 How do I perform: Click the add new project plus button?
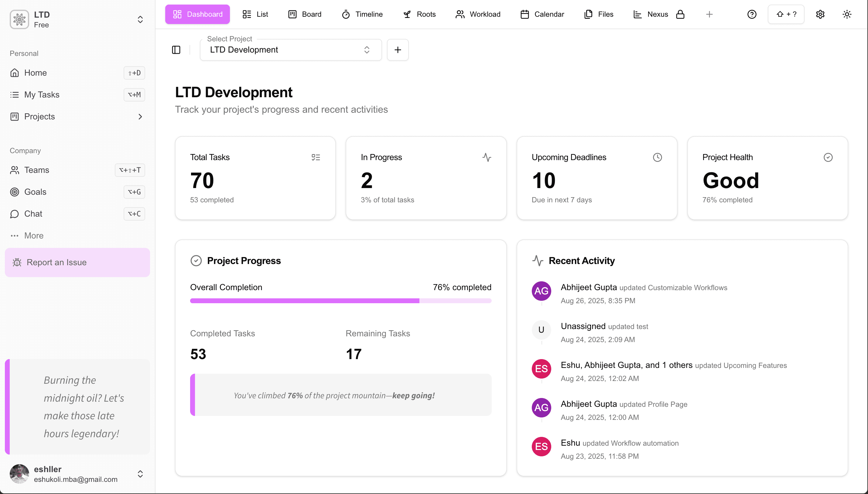click(397, 50)
